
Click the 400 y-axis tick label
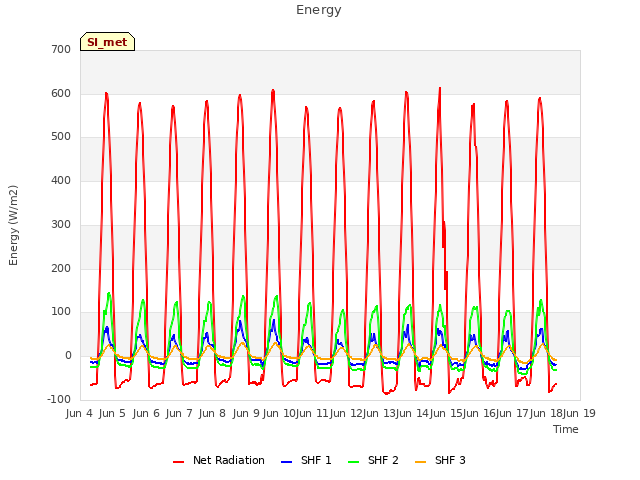click(61, 180)
